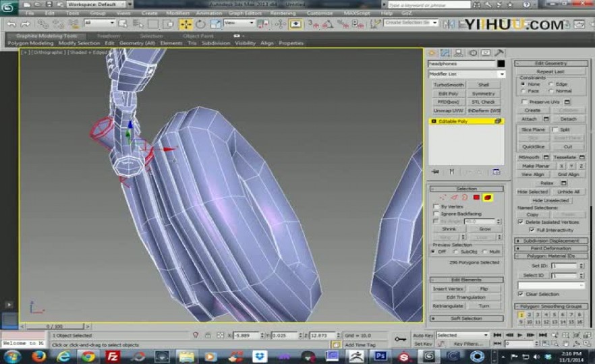Toggle Full Interactivity checkbox
This screenshot has width=595, height=364.
click(532, 230)
